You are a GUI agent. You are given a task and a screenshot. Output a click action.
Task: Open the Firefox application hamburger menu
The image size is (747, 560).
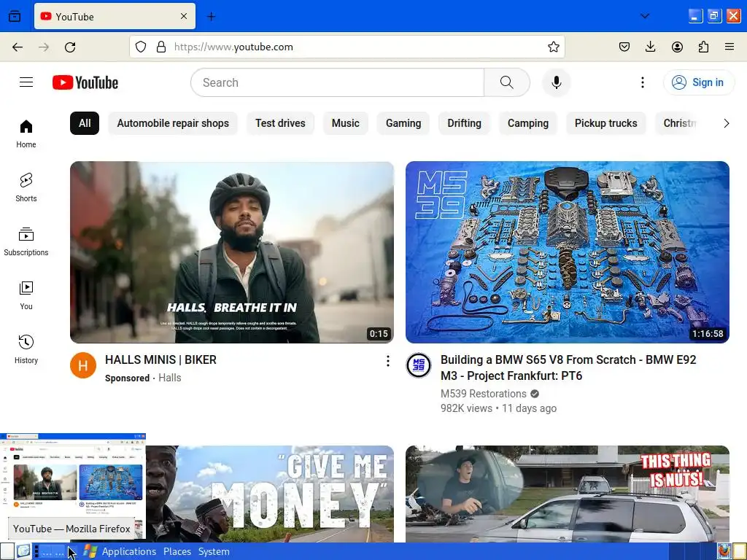[x=729, y=47]
